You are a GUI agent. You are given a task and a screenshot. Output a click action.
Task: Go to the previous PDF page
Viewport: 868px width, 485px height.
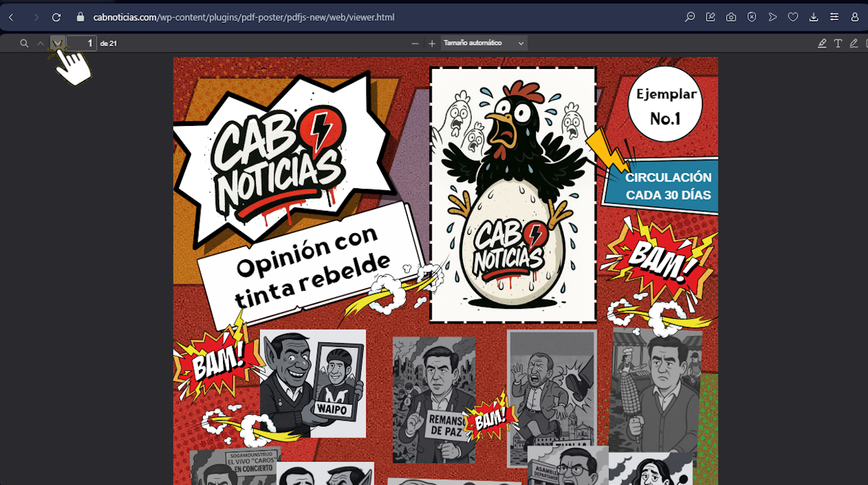click(41, 44)
